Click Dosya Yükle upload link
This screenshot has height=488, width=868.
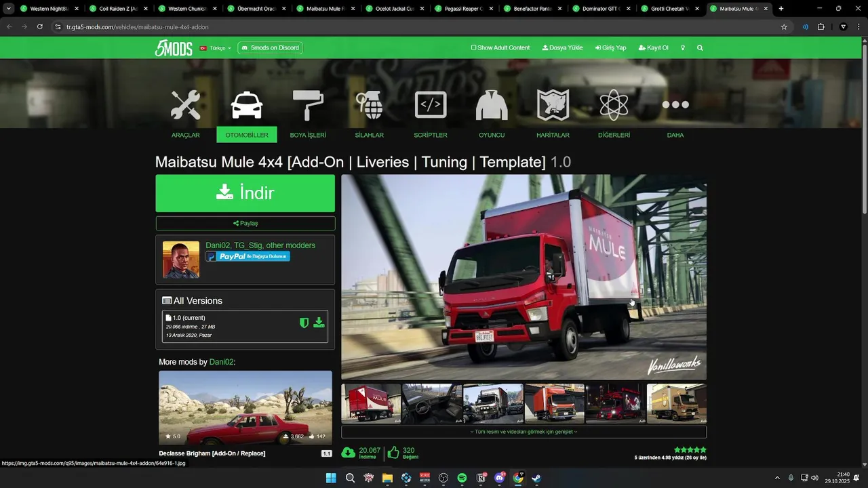[562, 48]
